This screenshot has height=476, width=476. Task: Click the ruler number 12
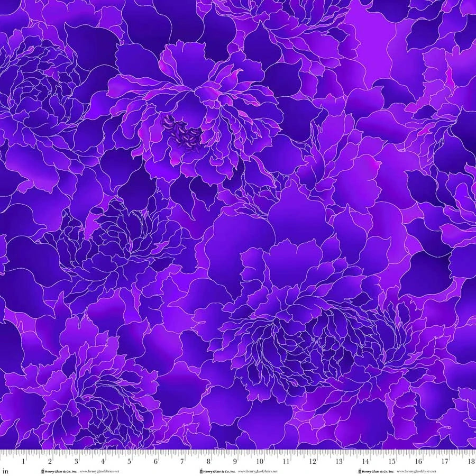tap(313, 462)
